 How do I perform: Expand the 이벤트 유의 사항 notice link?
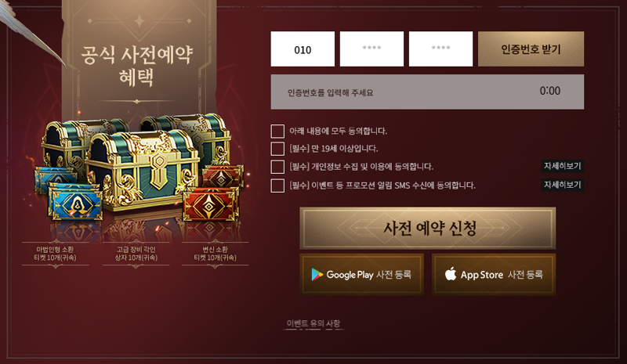(313, 323)
